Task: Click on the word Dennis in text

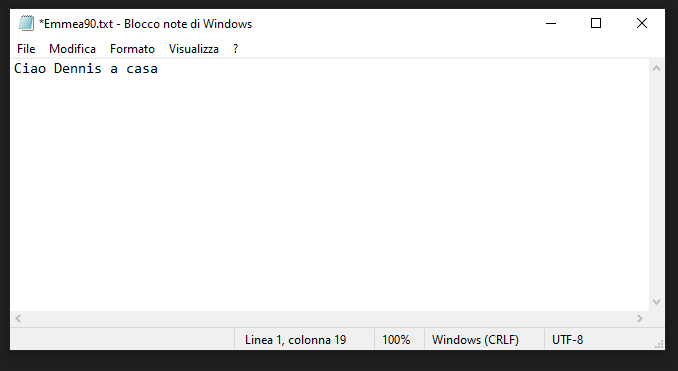Action: pos(78,68)
